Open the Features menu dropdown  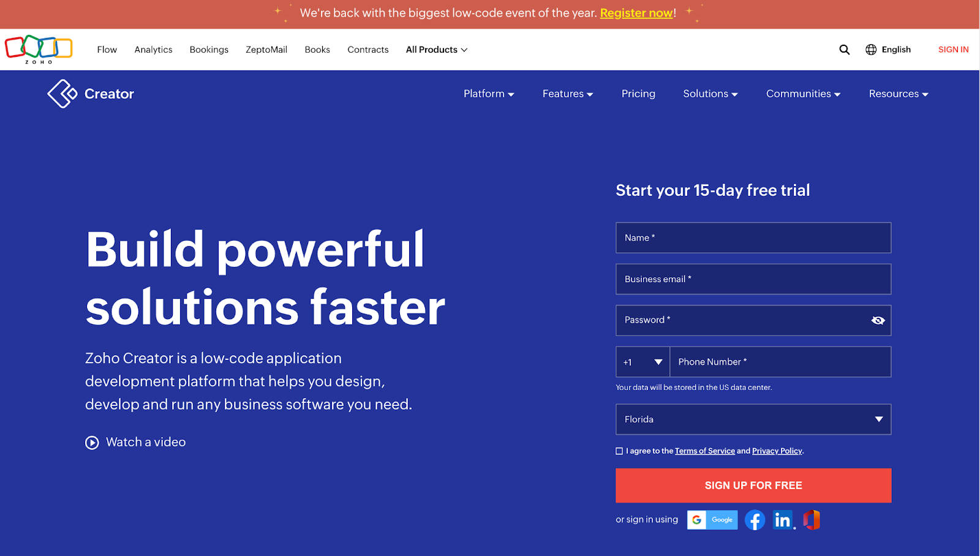tap(568, 94)
